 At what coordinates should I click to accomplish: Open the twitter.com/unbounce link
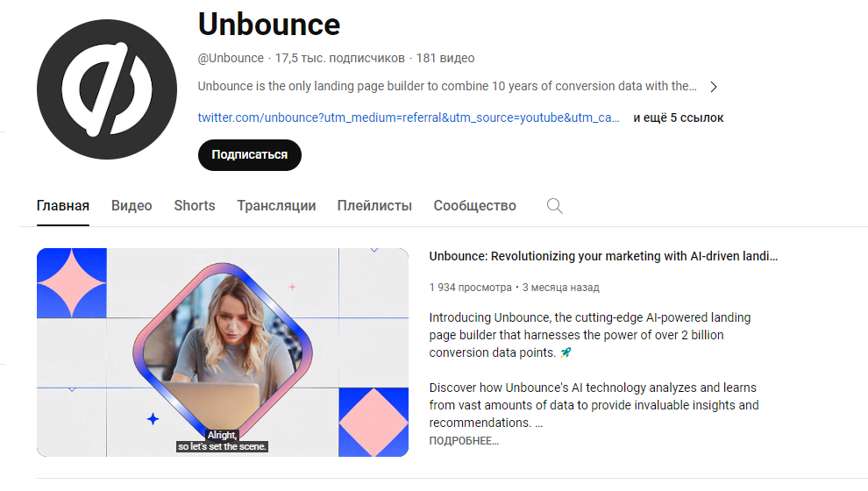(409, 117)
